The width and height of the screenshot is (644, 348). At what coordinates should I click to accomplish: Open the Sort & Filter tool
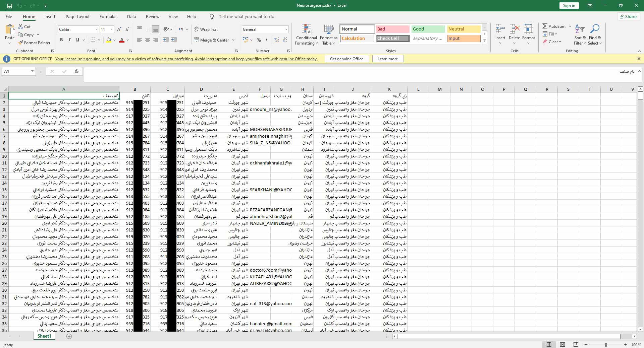[x=580, y=29]
